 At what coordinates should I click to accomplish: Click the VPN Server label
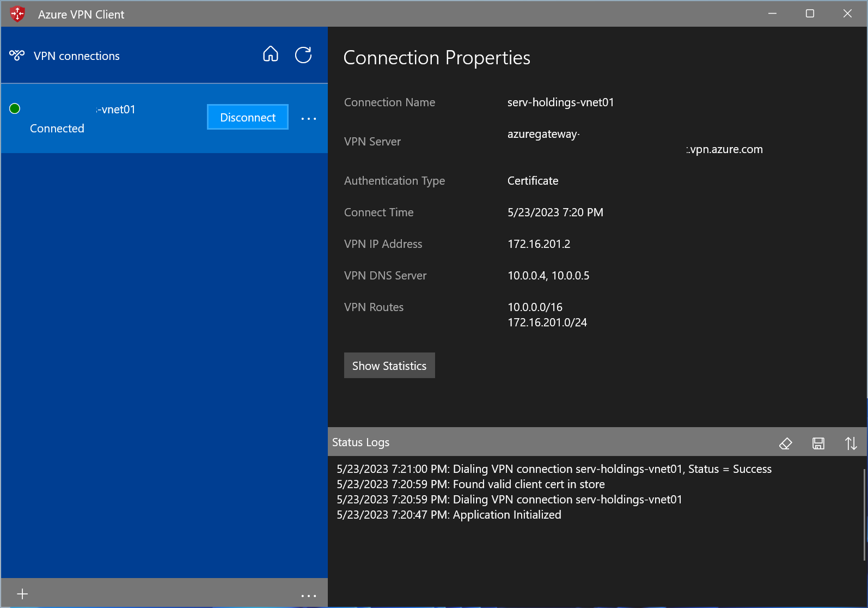pos(372,142)
